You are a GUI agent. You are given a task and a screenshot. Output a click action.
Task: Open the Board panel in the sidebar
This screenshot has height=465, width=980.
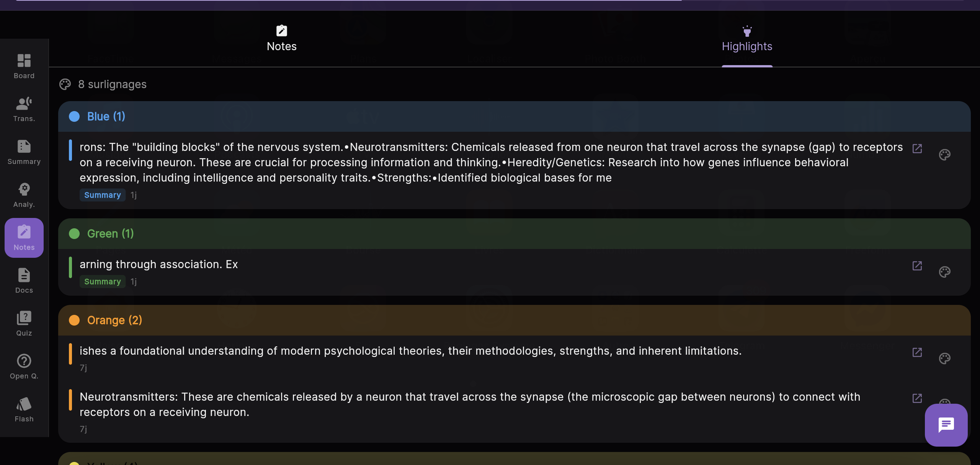[24, 66]
